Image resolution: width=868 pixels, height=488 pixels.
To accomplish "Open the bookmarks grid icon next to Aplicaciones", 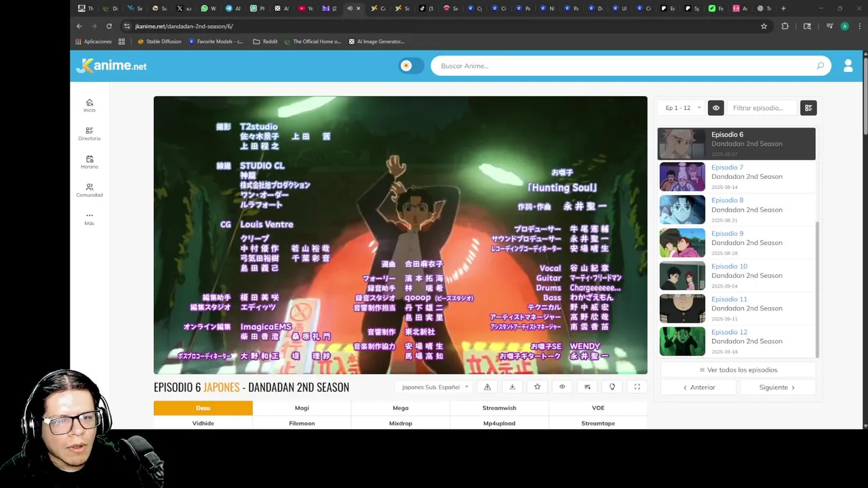I will (x=121, y=41).
